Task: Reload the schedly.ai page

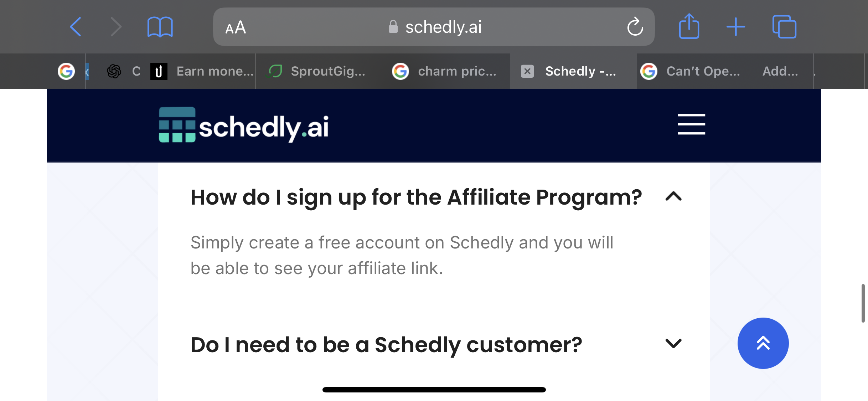Action: tap(635, 26)
